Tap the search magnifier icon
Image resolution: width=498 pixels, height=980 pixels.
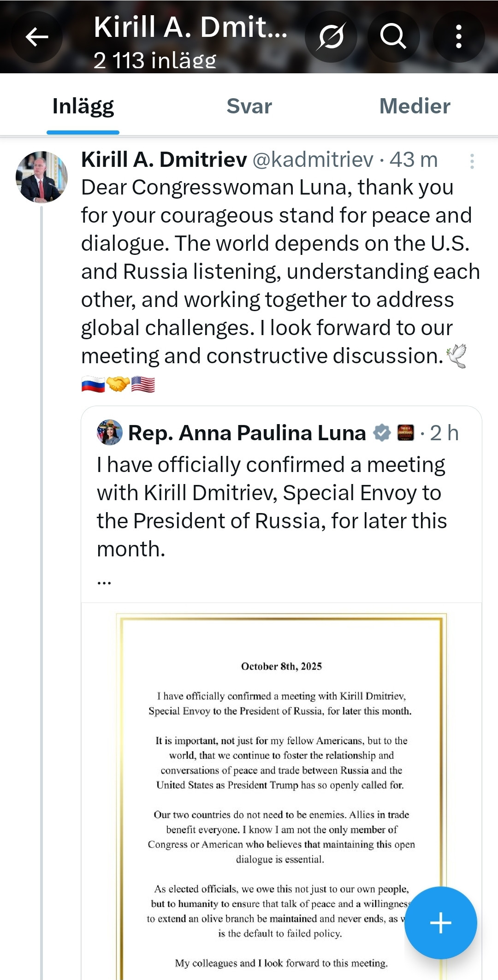click(393, 37)
